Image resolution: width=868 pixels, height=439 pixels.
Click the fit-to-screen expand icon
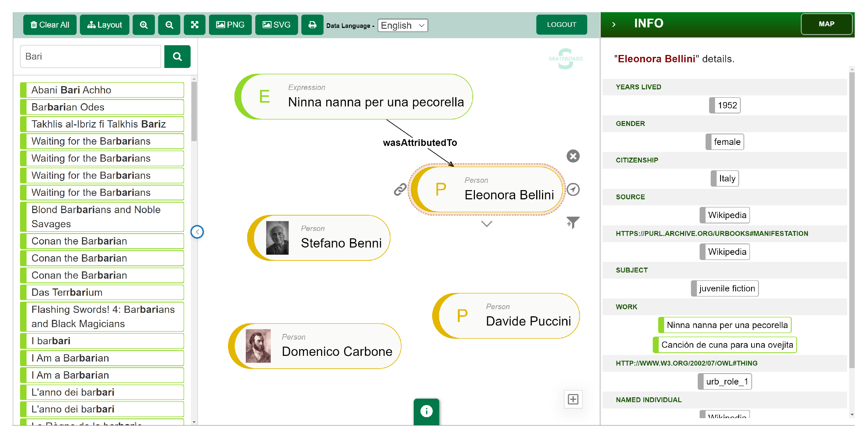tap(194, 25)
